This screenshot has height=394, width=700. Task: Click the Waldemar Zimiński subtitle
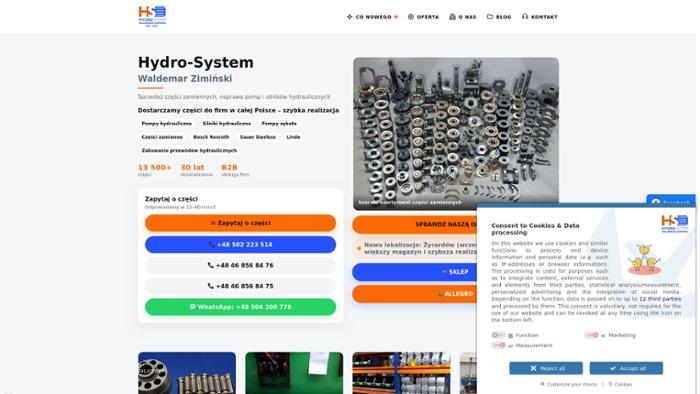click(185, 79)
